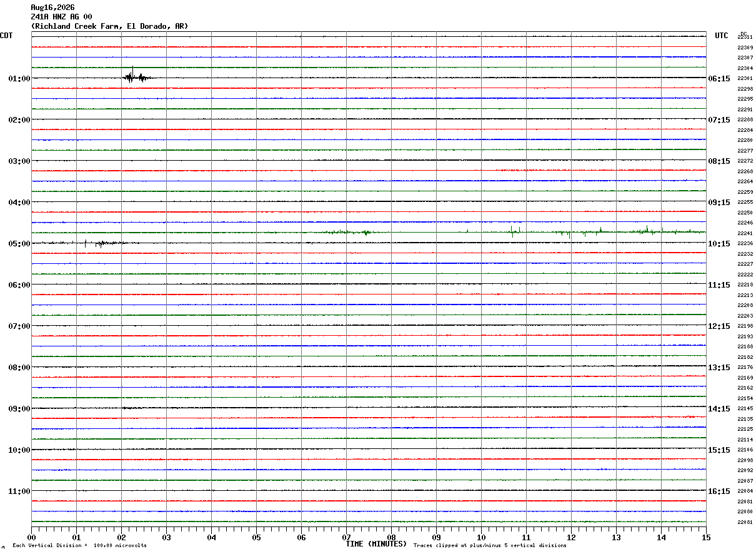Click the Aug16,2026 date header

pyautogui.click(x=52, y=8)
